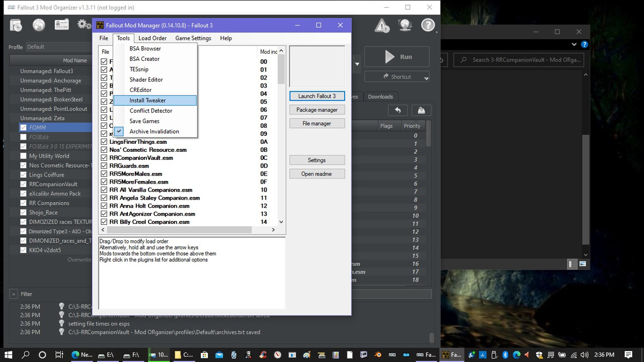Open the executable selector dropdown arrow beside Run

tap(357, 64)
